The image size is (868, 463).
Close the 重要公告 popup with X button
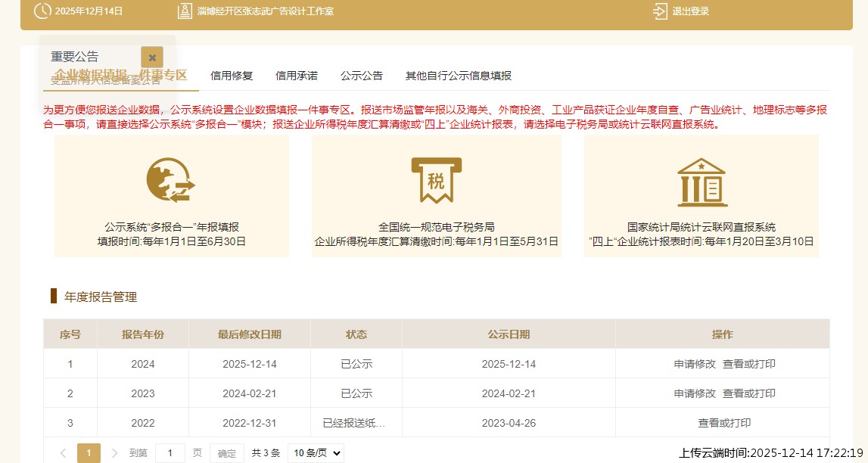[x=151, y=57]
